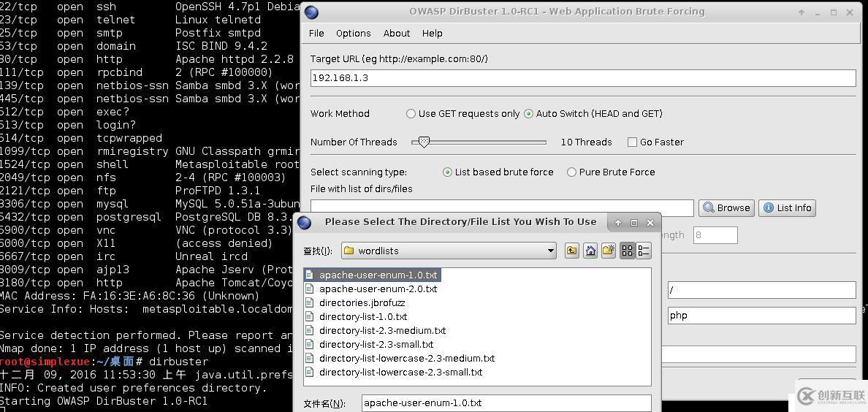Select directory-list-2.3-small.txt in file list
The width and height of the screenshot is (868, 412).
(376, 345)
